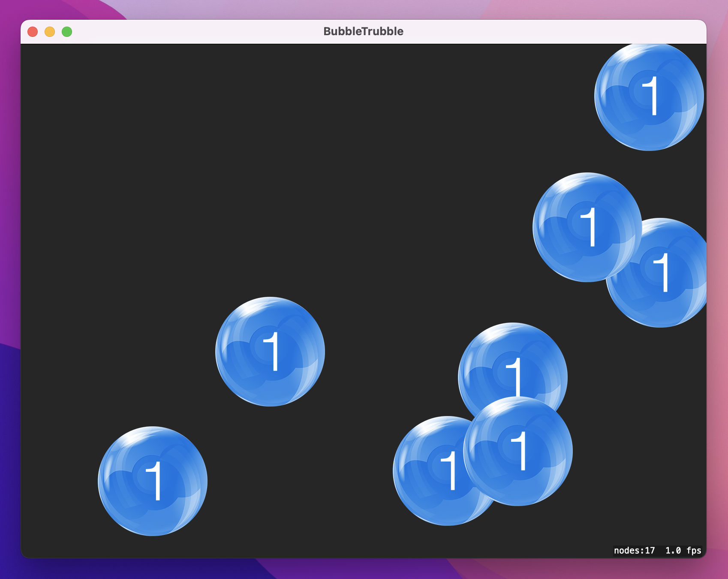Image resolution: width=728 pixels, height=579 pixels.
Task: Click the number 1 on the center bubble
Action: click(x=274, y=352)
